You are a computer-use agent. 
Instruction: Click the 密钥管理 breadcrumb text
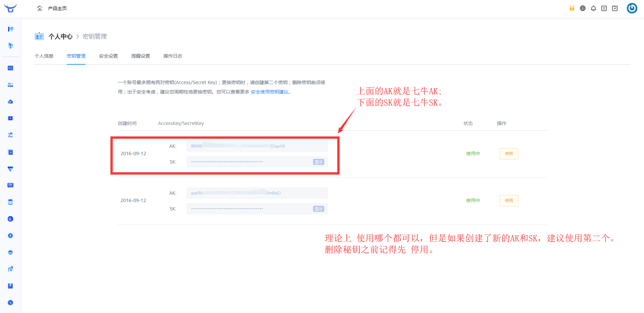95,37
